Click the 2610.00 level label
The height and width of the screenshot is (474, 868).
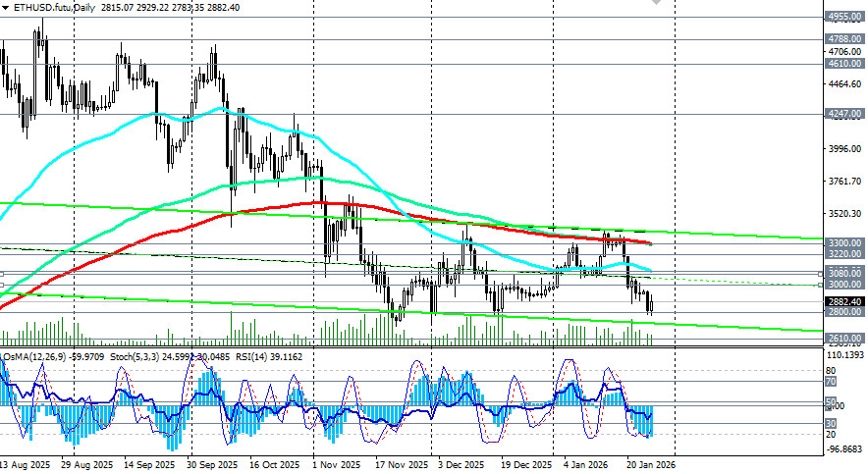coord(843,339)
